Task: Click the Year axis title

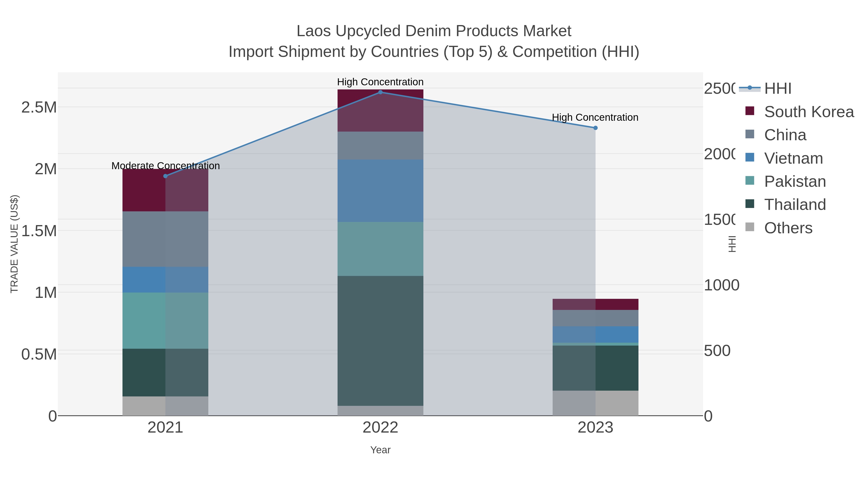Action: point(380,450)
